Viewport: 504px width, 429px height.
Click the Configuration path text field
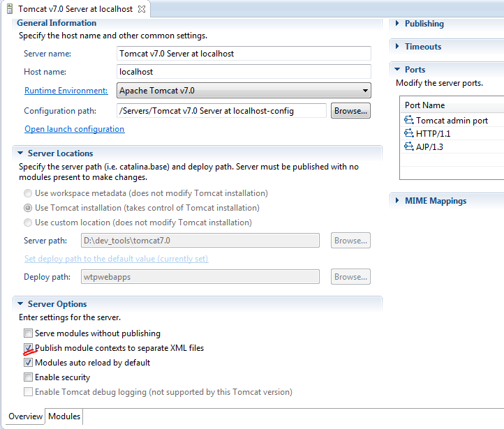coord(221,111)
